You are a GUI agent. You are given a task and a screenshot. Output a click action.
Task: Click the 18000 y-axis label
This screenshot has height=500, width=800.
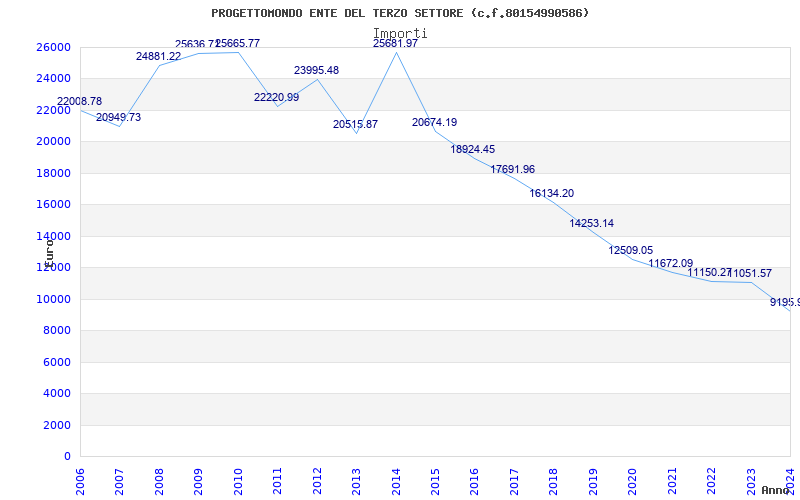[53, 173]
